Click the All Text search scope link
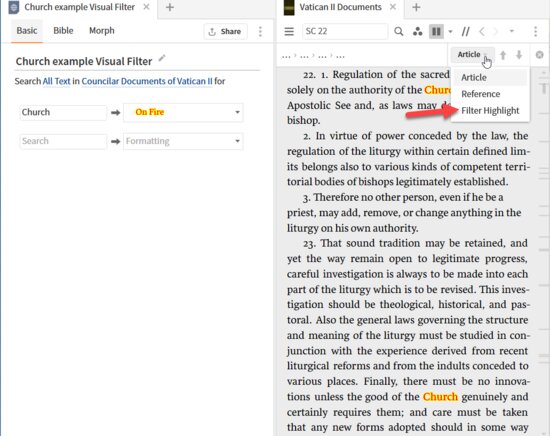 (56, 81)
